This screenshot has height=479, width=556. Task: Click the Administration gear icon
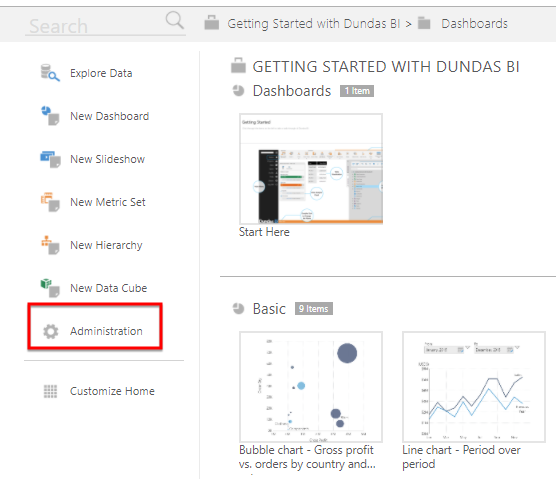coord(50,331)
